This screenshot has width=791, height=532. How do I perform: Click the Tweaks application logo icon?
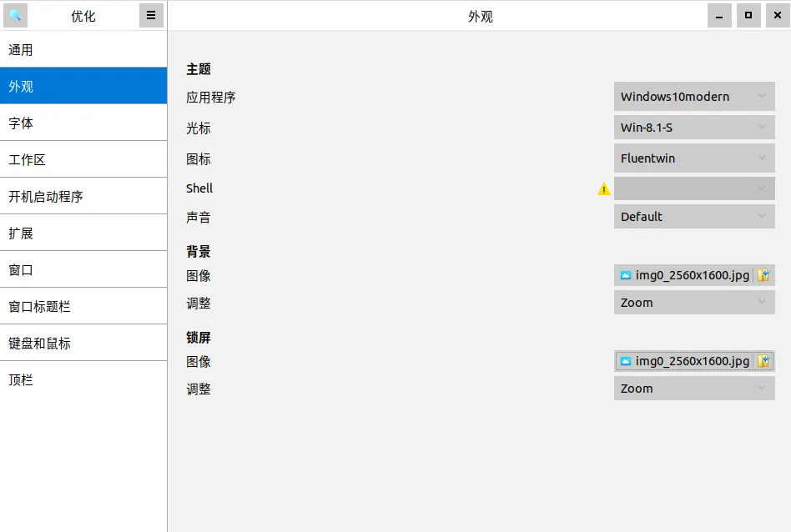click(16, 14)
